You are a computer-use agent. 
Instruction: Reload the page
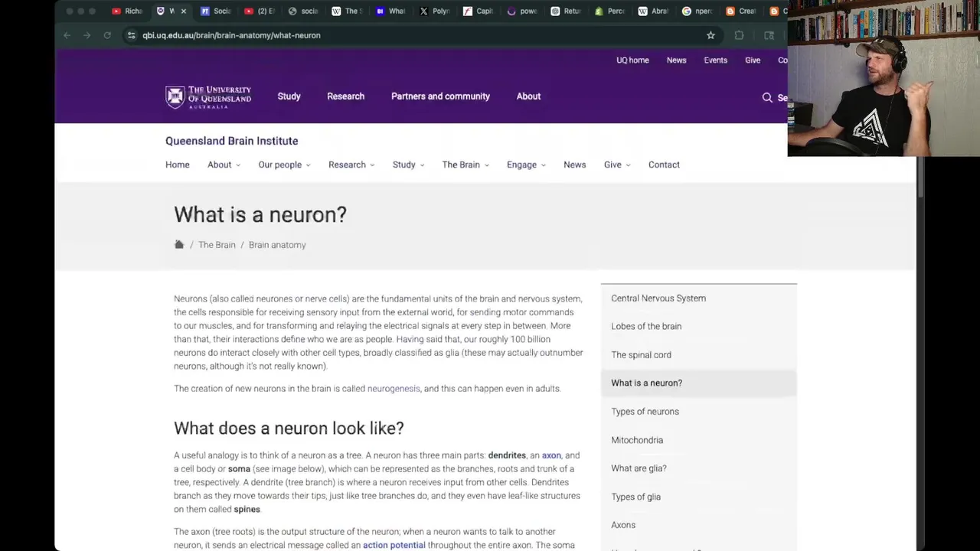107,35
